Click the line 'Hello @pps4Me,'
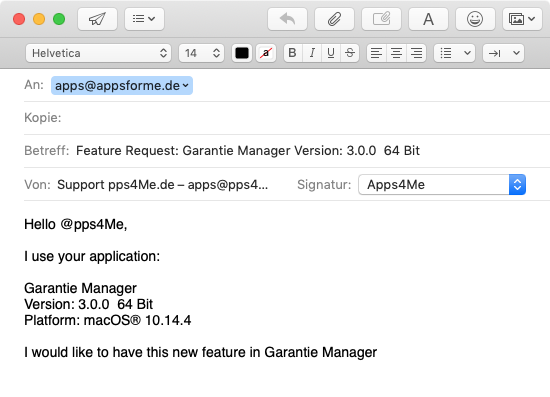 [75, 224]
